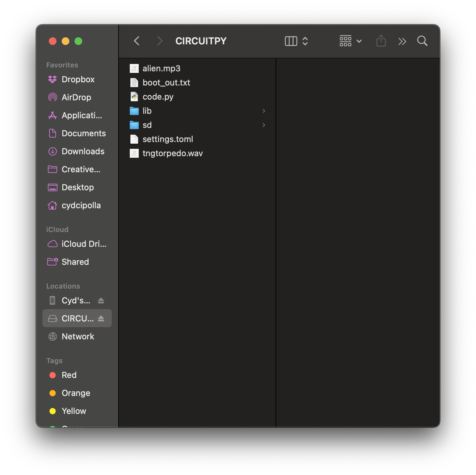Click the Search magnifying glass icon
Viewport: 476px width, 475px height.
pyautogui.click(x=422, y=41)
